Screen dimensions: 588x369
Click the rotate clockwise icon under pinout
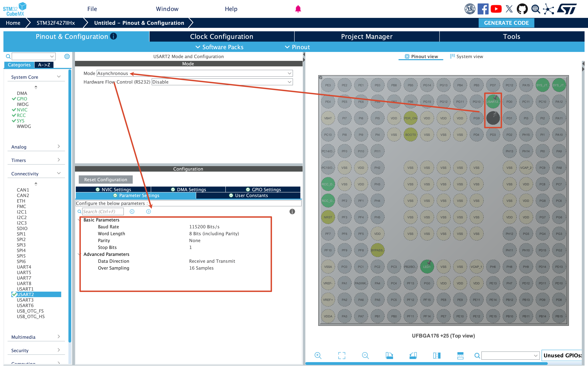click(389, 356)
